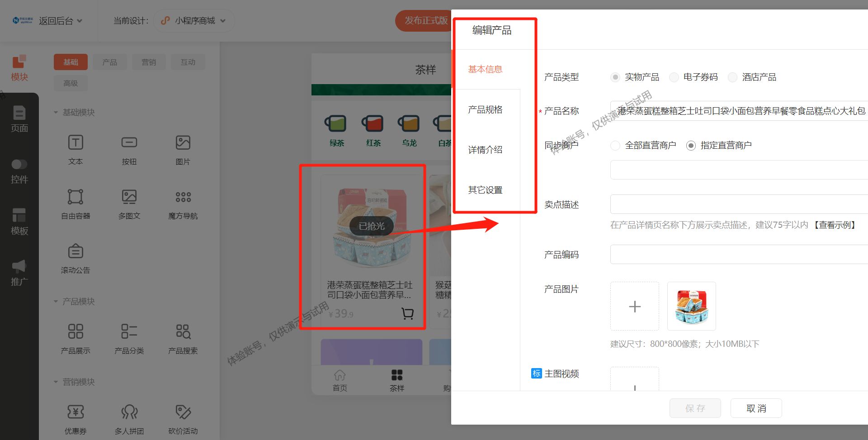Screen dimensions: 868x440
Task: Choose 电子券码 as product type
Action: 674,77
